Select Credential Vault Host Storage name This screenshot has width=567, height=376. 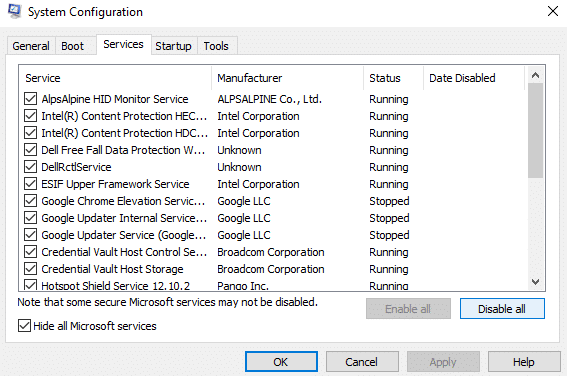(112, 269)
